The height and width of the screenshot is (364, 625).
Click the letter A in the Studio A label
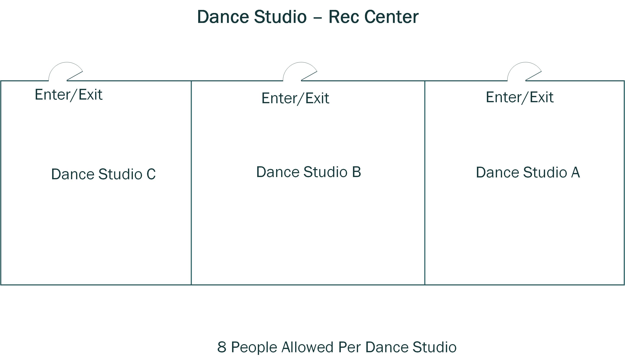pos(575,173)
